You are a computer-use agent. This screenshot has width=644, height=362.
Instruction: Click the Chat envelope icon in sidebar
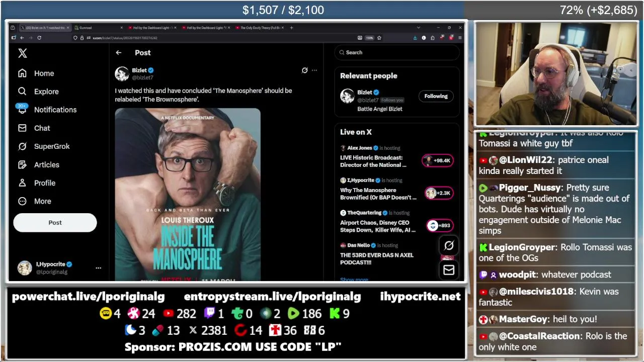point(22,128)
